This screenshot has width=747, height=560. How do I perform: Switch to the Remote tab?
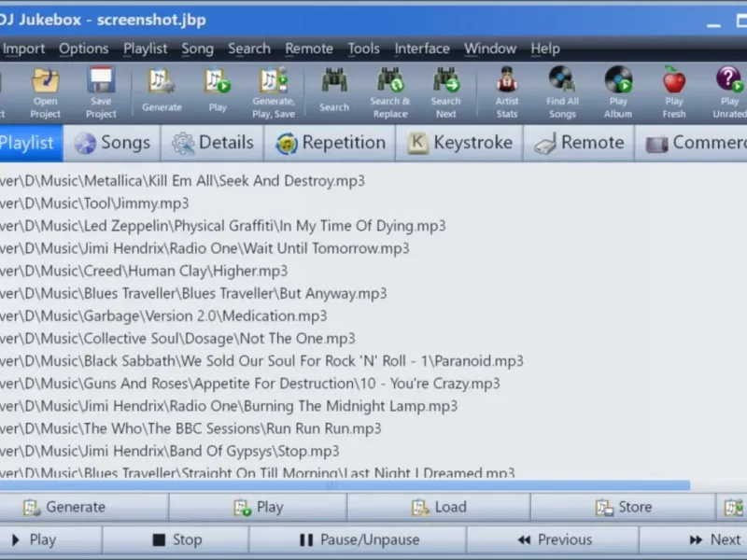coord(579,143)
